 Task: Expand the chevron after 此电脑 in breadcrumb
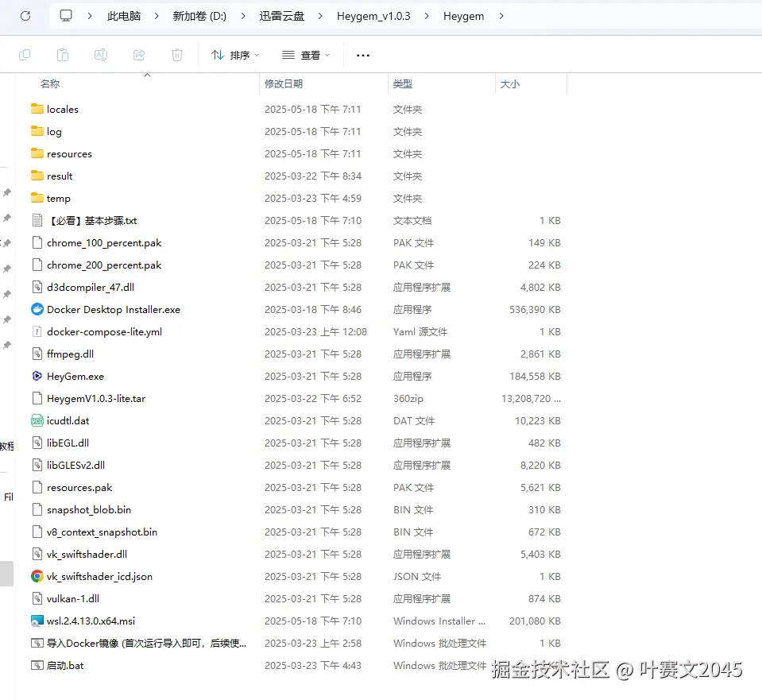(x=157, y=16)
